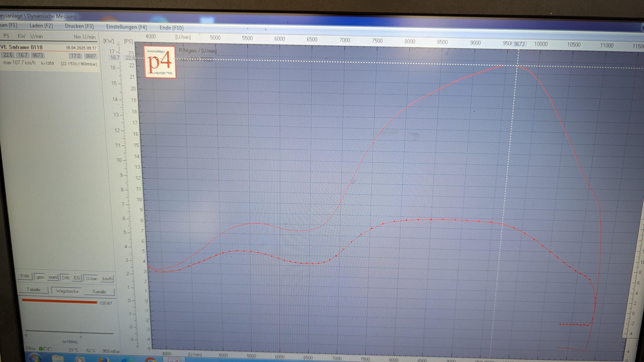The image size is (644, 362).
Task: Open Windows Explorer from the taskbar
Action: [x=58, y=359]
